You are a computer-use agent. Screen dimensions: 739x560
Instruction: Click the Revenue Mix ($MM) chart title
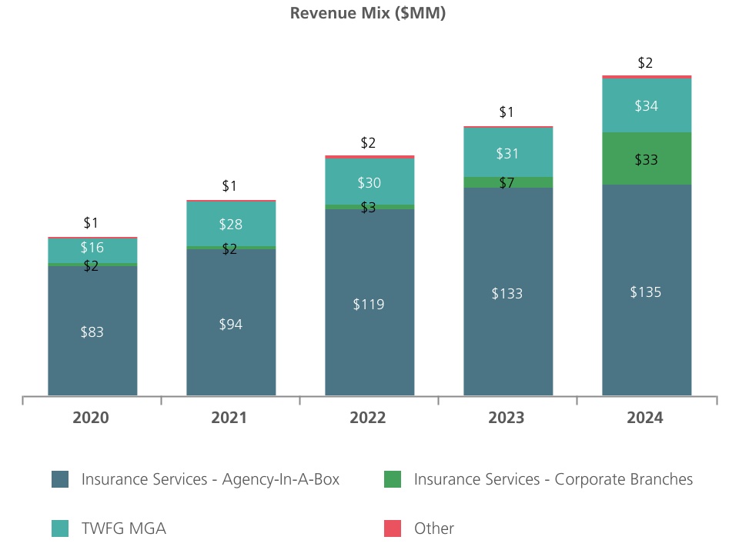click(x=368, y=13)
